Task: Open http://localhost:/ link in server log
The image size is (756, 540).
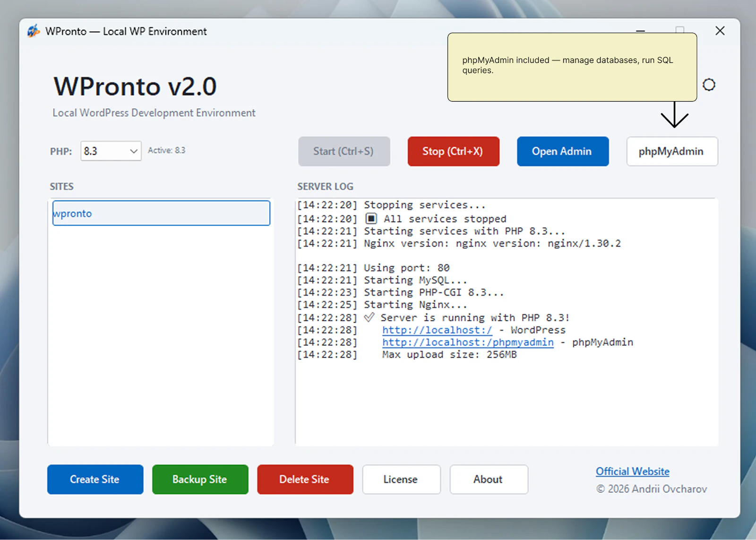Action: pyautogui.click(x=437, y=330)
